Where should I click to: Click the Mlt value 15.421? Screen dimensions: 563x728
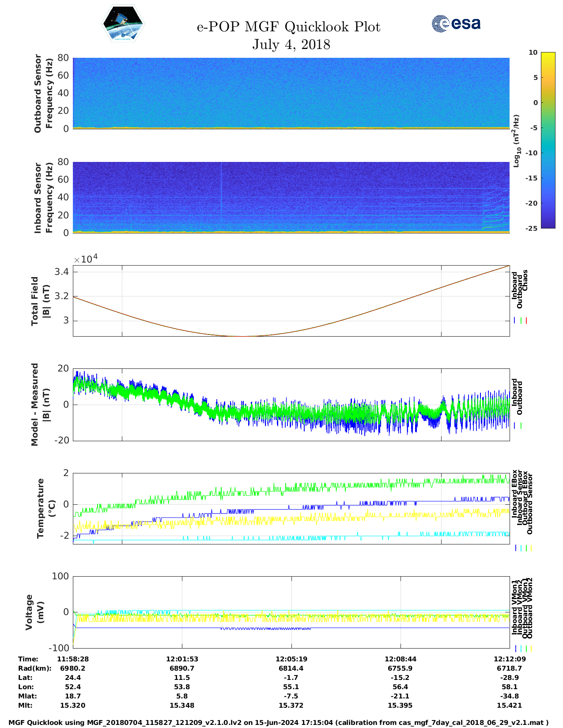pyautogui.click(x=509, y=705)
